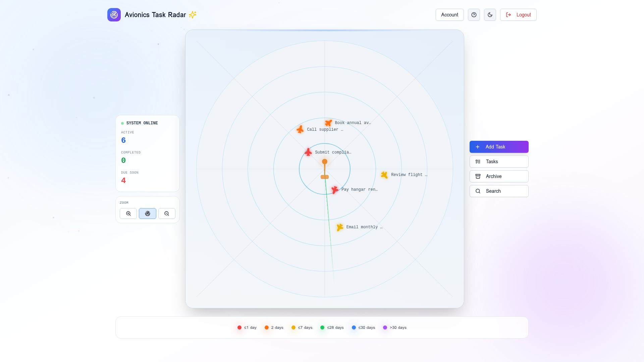Click the 'Review flight …' task label

(x=409, y=175)
